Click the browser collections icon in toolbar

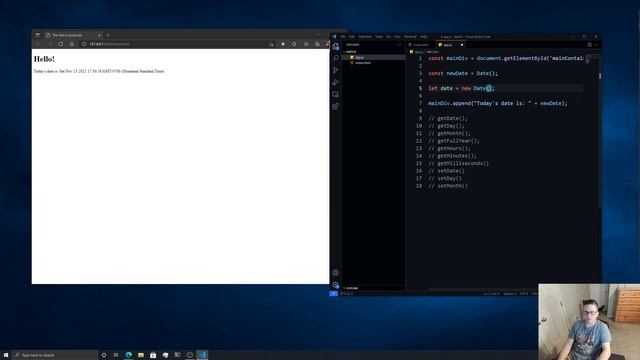[x=317, y=44]
